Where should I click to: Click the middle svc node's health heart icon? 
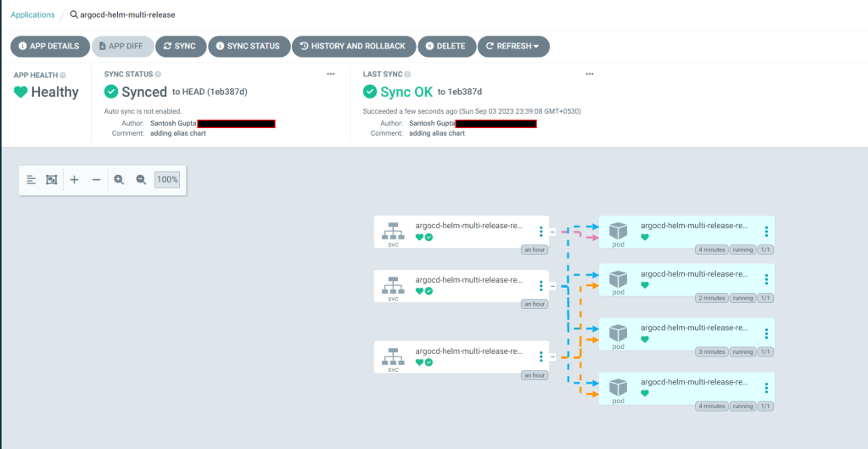click(x=420, y=291)
